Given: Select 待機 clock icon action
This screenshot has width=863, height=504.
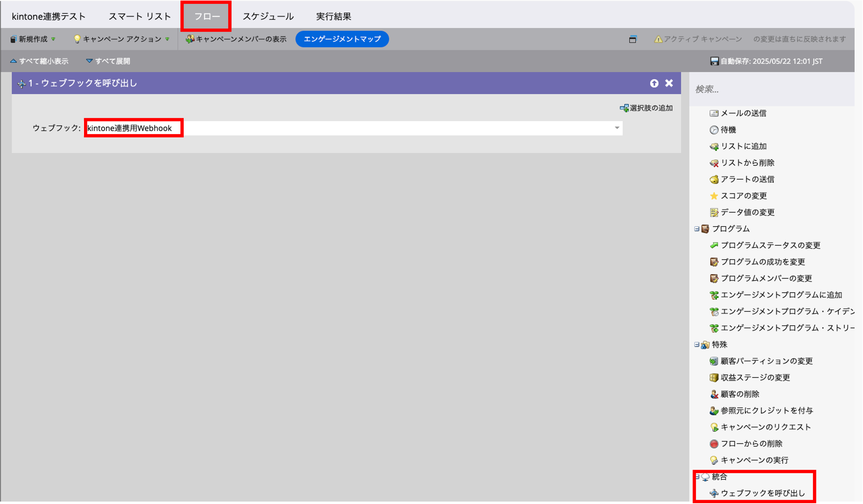Looking at the screenshot, I should [714, 130].
